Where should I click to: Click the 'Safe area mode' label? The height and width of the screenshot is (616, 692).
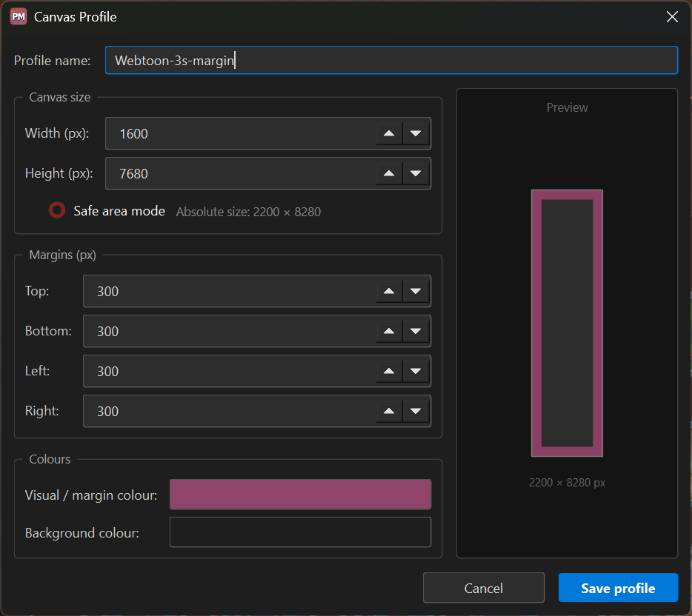tap(119, 211)
